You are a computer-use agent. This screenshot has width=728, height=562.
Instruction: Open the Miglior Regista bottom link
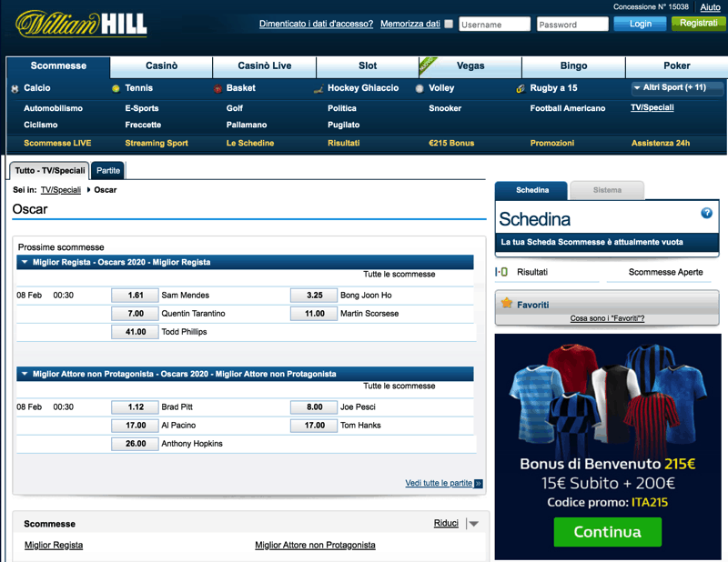(x=54, y=545)
